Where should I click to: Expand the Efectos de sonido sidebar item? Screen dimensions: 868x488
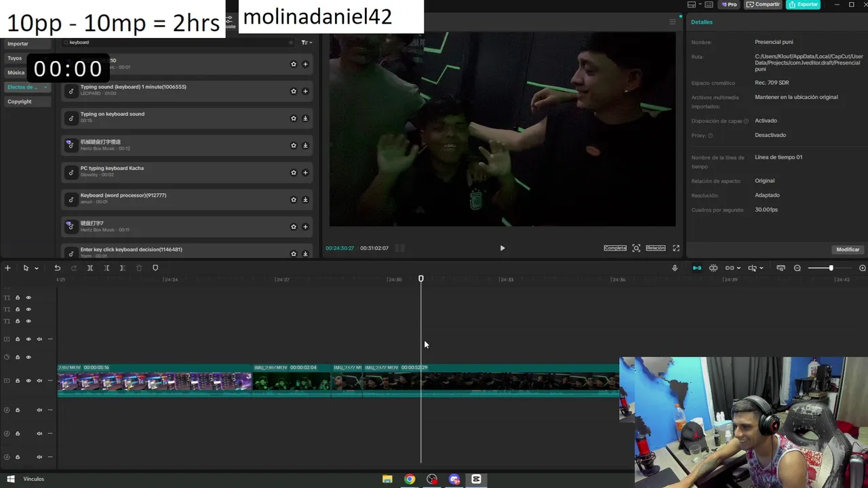click(x=27, y=87)
